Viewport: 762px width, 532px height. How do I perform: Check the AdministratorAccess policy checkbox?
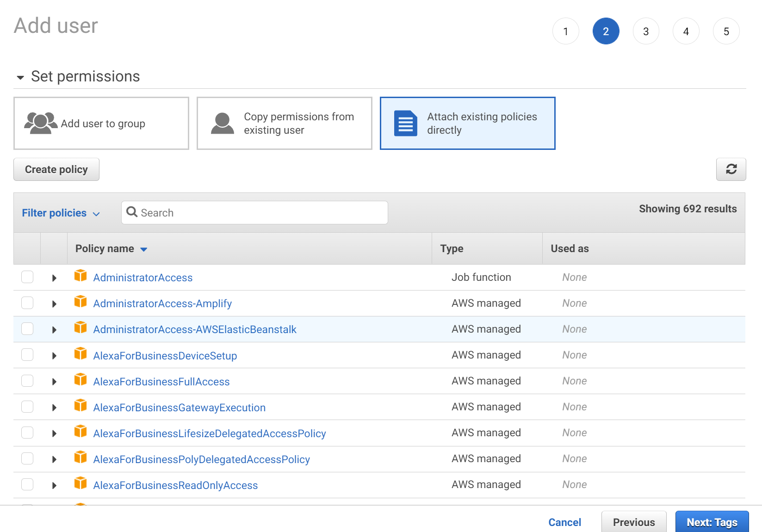click(x=27, y=277)
